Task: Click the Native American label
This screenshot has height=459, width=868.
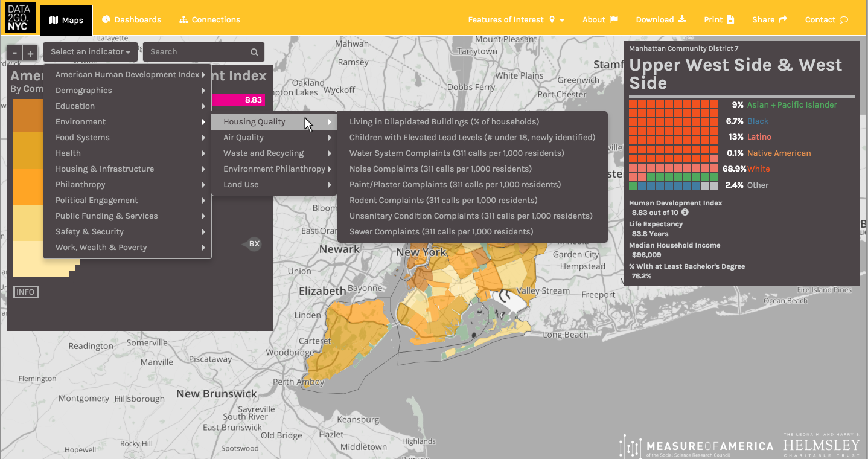Action: coord(779,153)
